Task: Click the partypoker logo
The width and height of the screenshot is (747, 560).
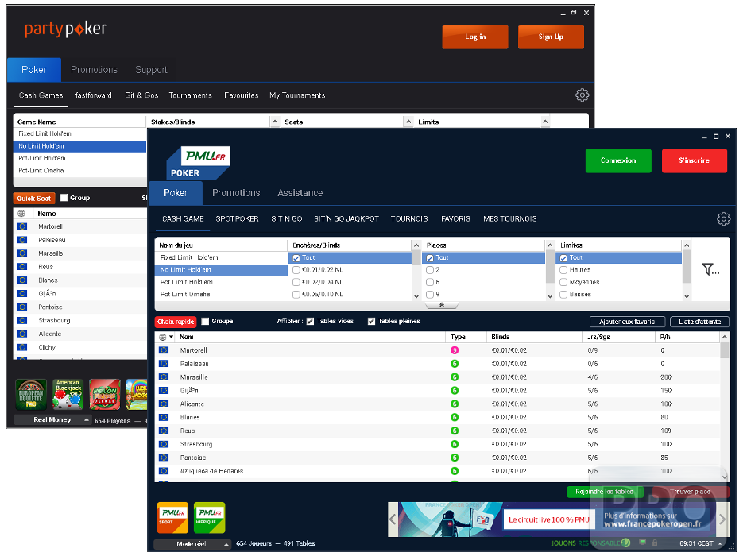Action: tap(66, 29)
